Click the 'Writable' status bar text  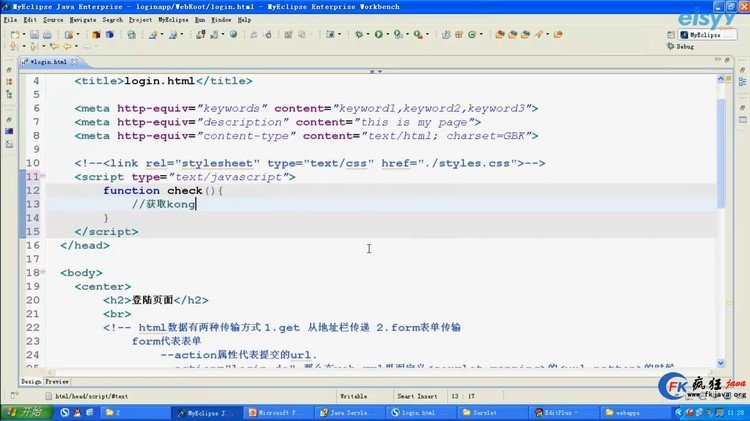click(353, 396)
